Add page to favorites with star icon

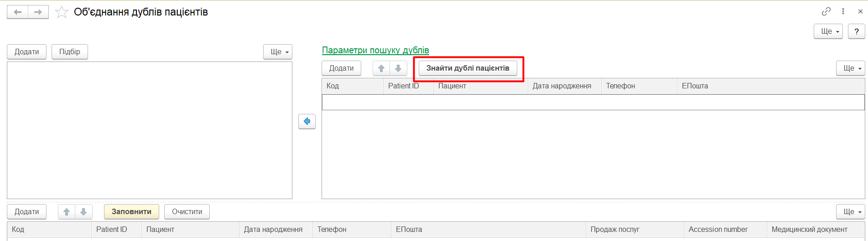62,12
